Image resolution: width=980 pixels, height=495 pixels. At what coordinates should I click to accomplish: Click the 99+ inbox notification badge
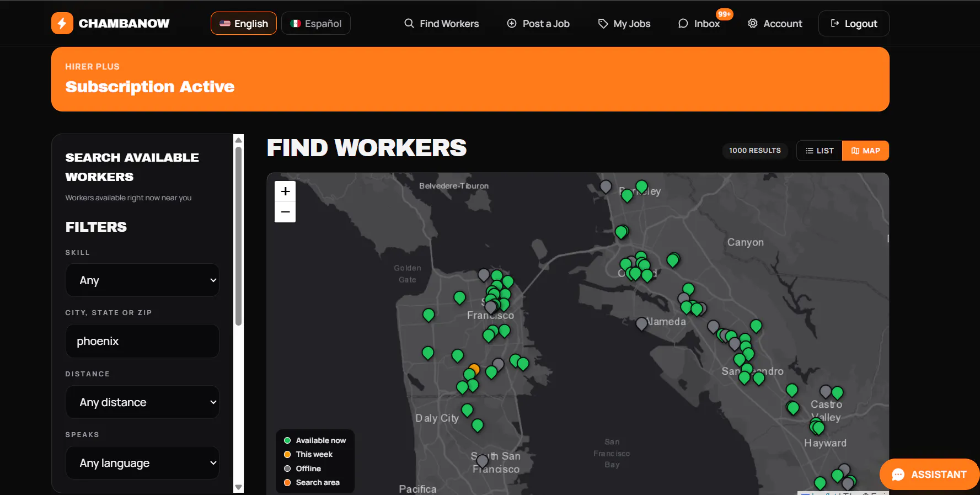(x=724, y=14)
